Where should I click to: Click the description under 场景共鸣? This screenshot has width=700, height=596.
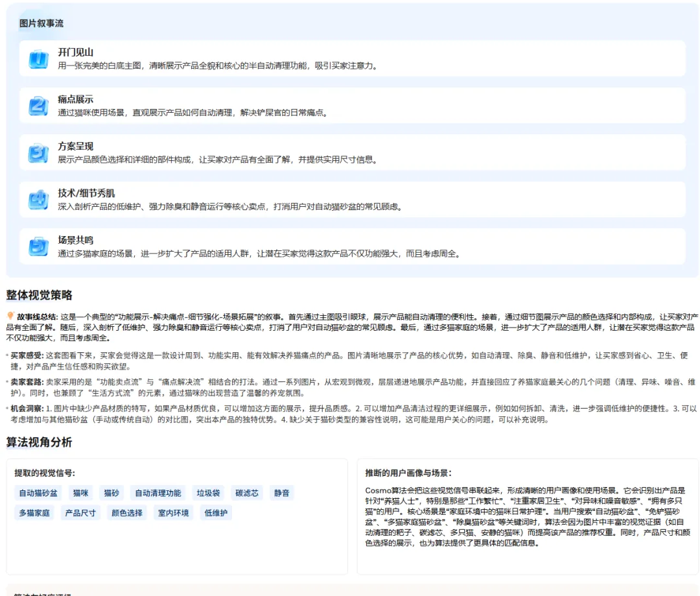coord(260,254)
